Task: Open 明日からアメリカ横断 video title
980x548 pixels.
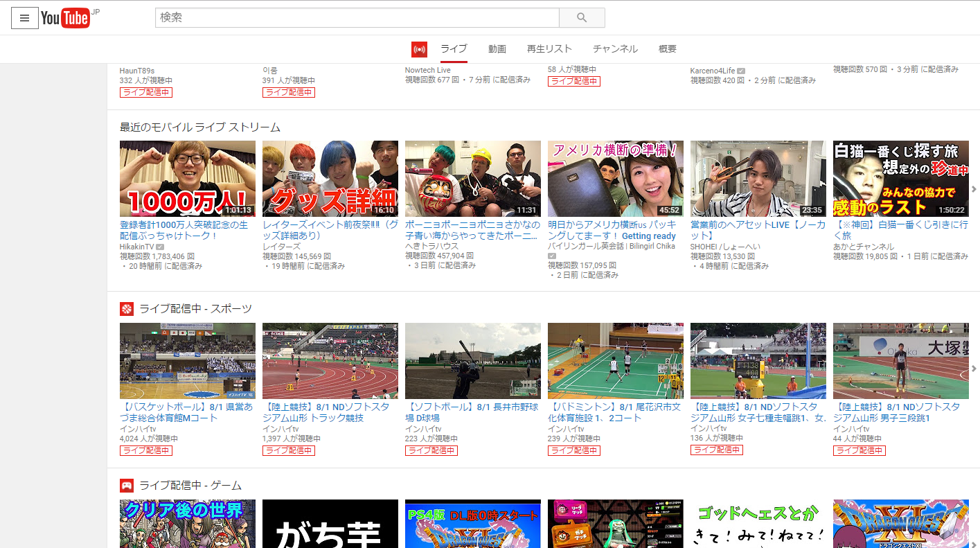Action: [612, 230]
